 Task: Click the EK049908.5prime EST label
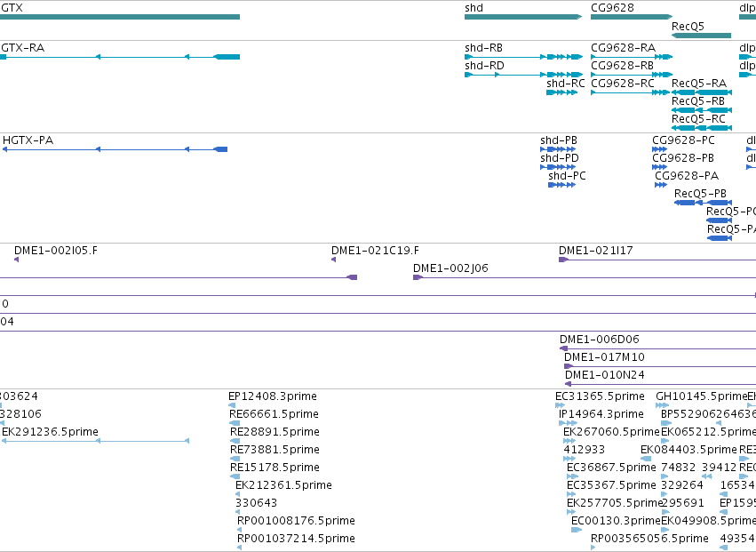[x=708, y=521]
